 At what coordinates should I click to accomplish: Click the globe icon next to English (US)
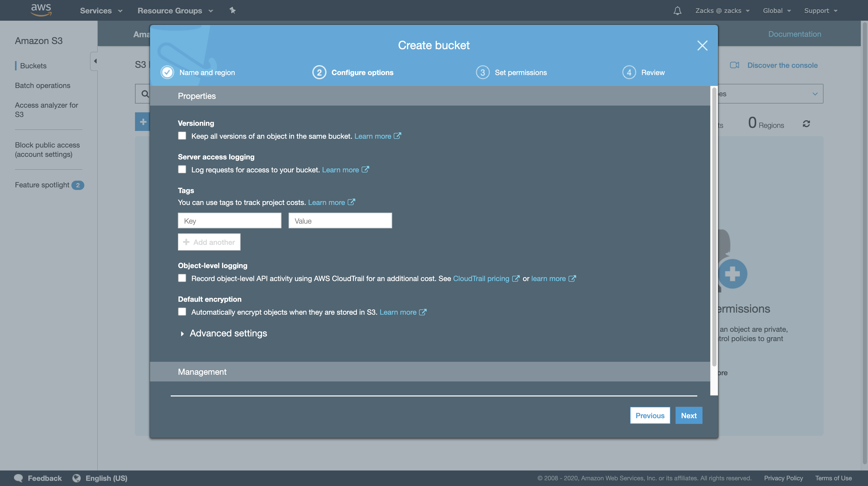77,478
